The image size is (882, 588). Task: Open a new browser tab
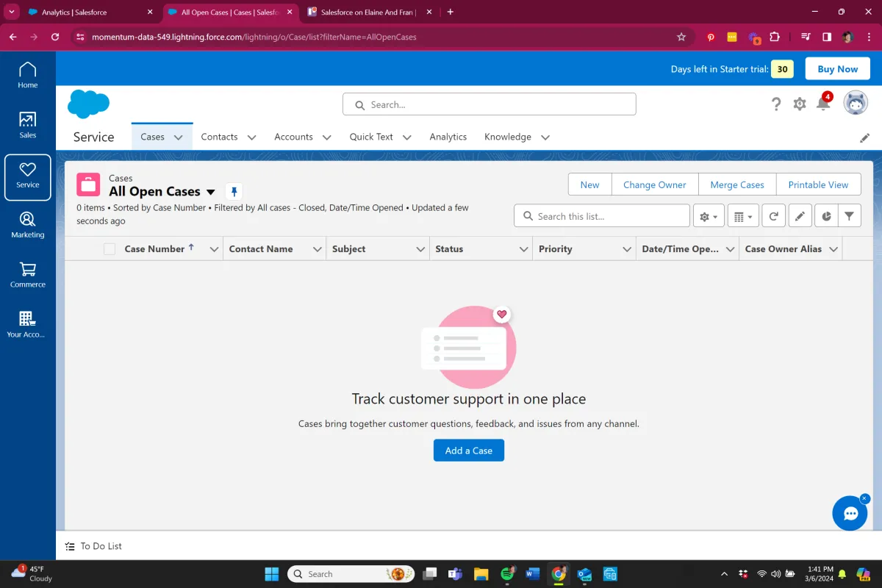click(x=451, y=12)
